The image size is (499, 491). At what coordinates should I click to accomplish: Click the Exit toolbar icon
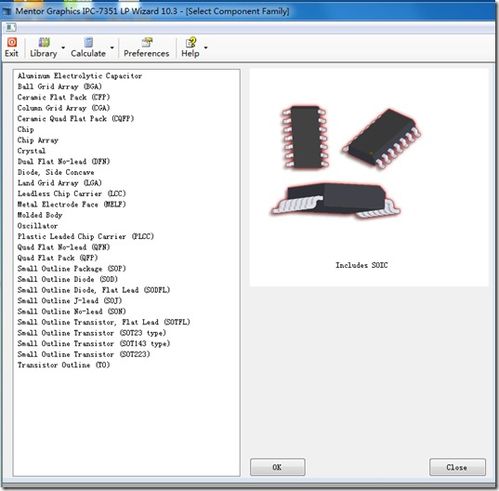point(12,47)
